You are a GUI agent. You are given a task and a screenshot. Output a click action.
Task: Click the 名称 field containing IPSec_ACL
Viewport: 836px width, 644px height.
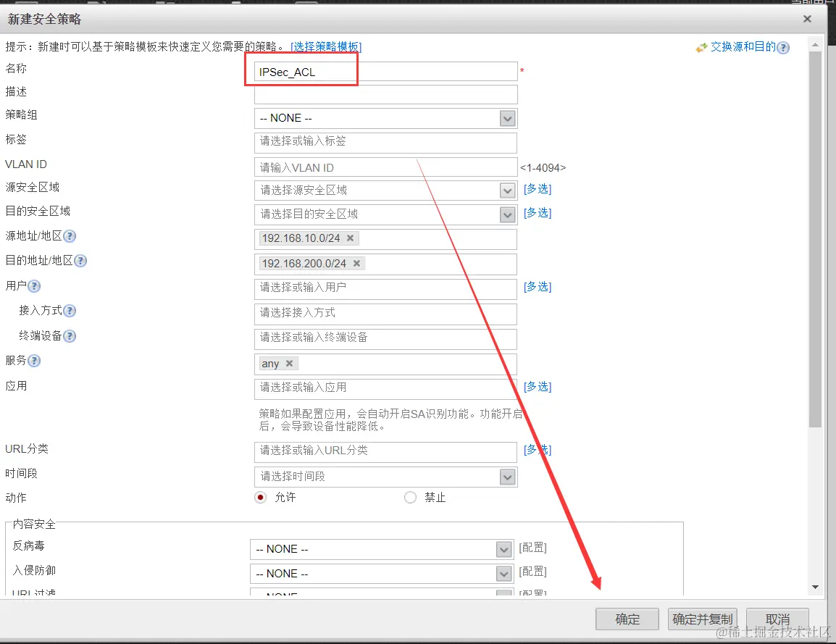coord(386,72)
